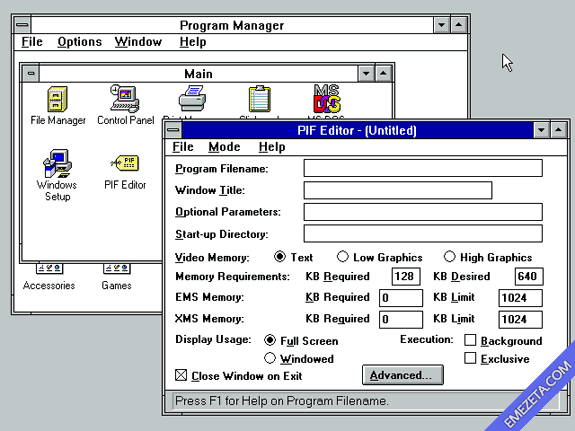Click EMS Memory KB Required field
This screenshot has width=575, height=431.
pyautogui.click(x=401, y=297)
